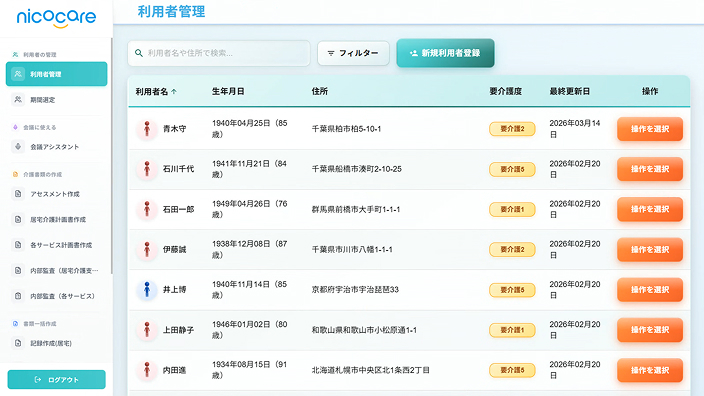
Task: Click the avatar icon for 上田静子
Action: pyautogui.click(x=147, y=330)
